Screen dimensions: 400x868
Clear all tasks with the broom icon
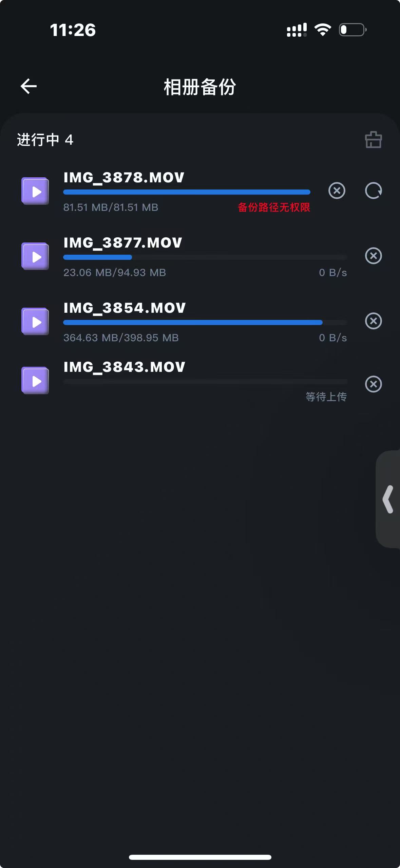tap(373, 140)
